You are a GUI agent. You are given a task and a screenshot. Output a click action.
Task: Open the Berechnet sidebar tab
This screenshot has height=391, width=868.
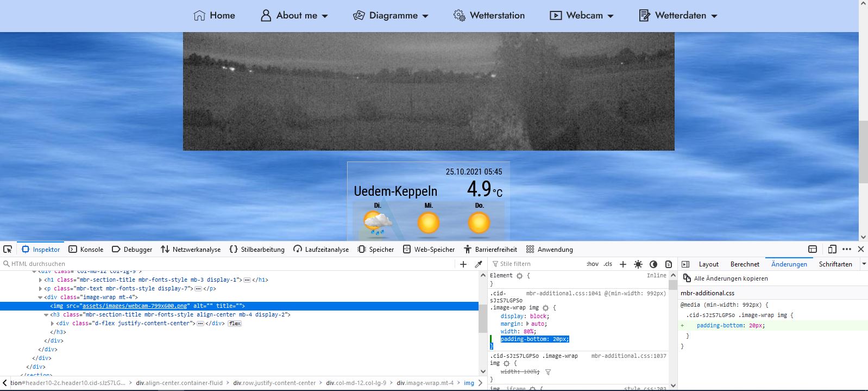[x=745, y=264]
